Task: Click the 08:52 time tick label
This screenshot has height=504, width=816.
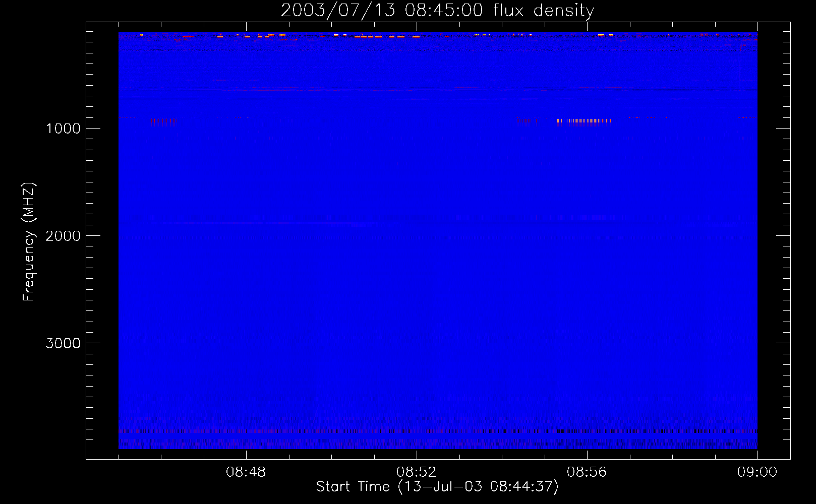Action: click(x=417, y=472)
